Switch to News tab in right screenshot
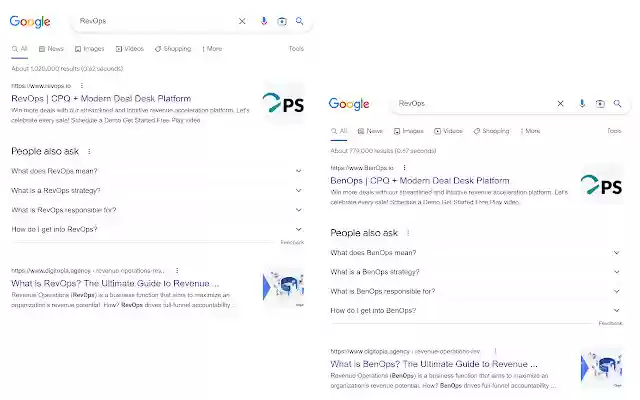Viewport: 640px width, 400px height. click(x=371, y=131)
